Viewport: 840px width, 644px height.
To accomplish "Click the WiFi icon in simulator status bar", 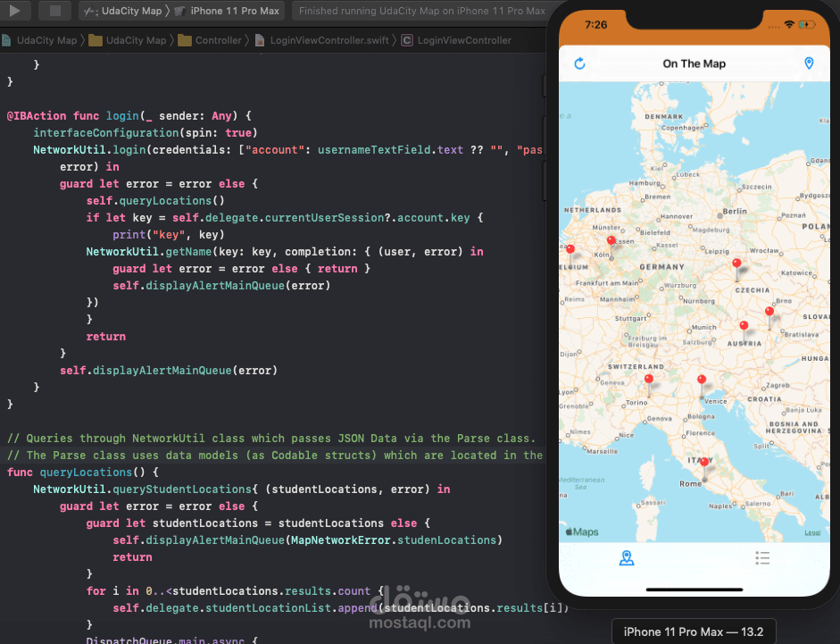I will 788,25.
